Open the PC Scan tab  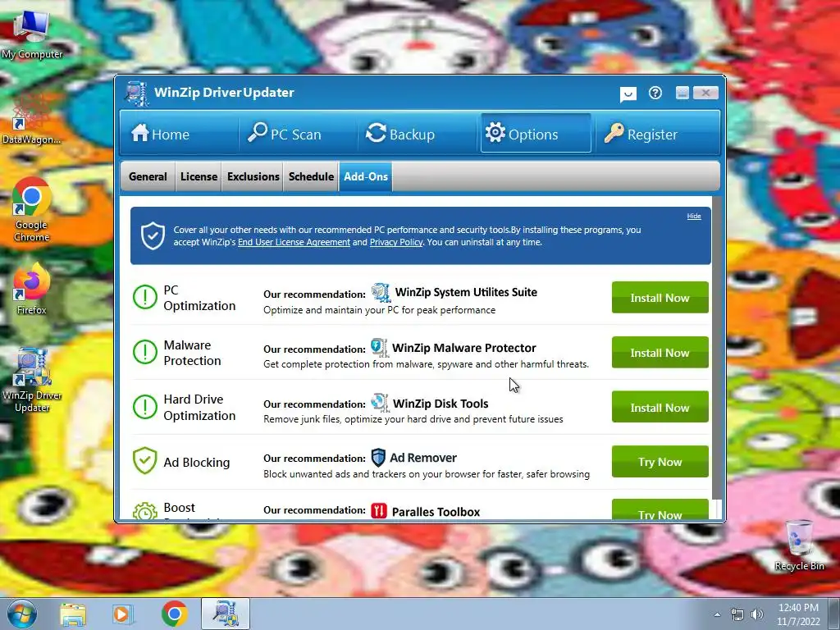click(297, 134)
